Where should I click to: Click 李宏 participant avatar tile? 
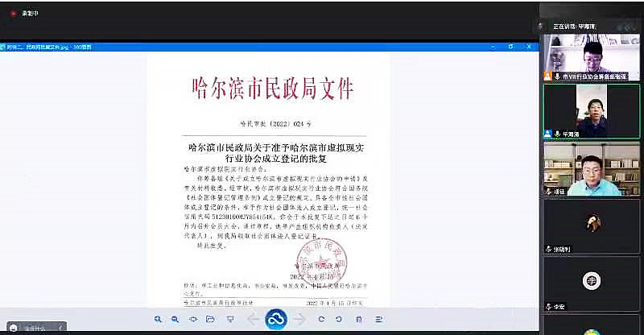pos(592,283)
